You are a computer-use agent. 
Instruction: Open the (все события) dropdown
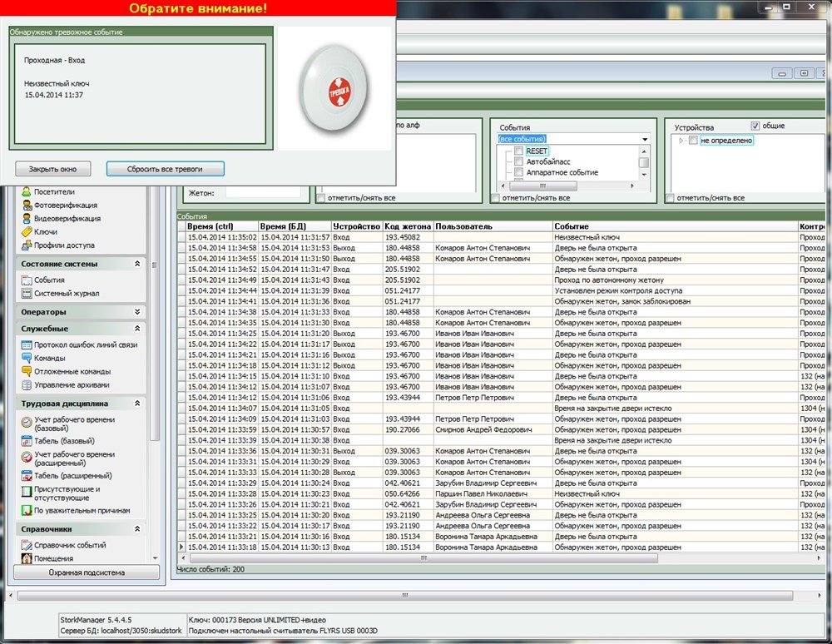(x=645, y=139)
